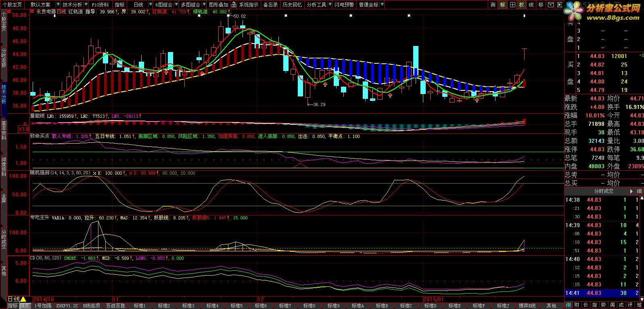Screen dimensions: 644x309
Task: Open 系统指示 menu
Action: pyautogui.click(x=249, y=5)
